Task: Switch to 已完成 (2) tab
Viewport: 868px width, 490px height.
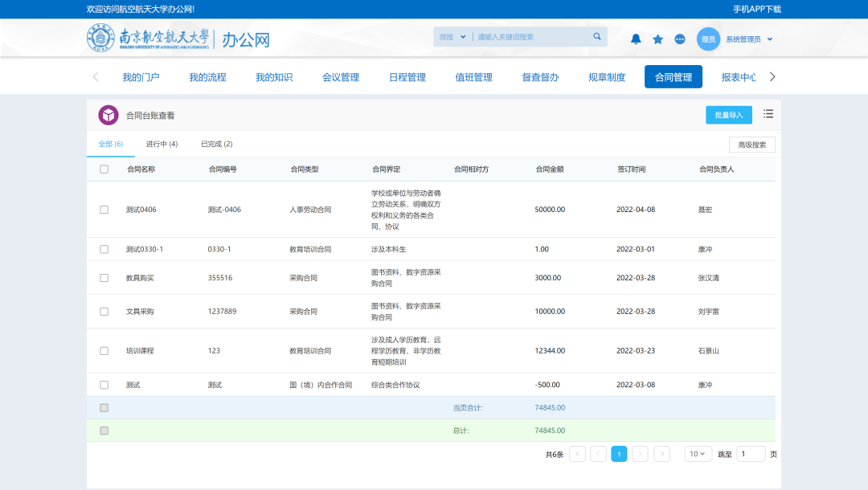Action: point(216,144)
